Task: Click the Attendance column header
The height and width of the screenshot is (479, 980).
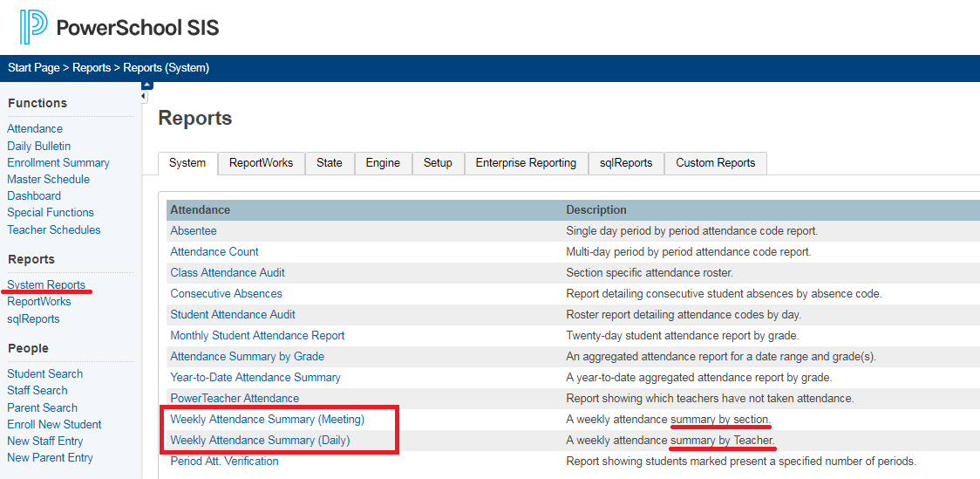Action: click(200, 210)
